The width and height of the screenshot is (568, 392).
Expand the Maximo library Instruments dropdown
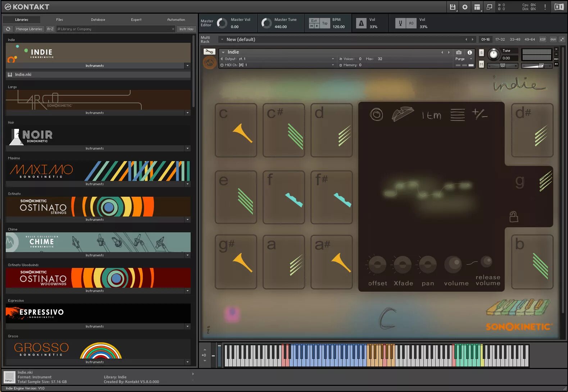(187, 184)
